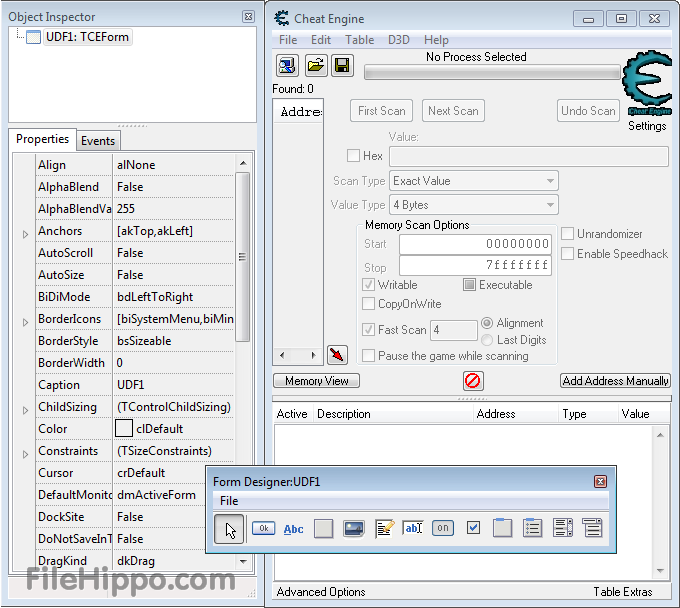Image resolution: width=680 pixels, height=608 pixels.
Task: Expand the BorderIcons property
Action: pos(25,323)
